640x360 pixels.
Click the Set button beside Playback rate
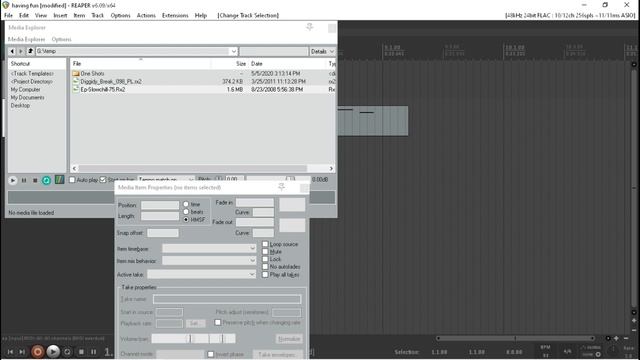pyautogui.click(x=195, y=323)
